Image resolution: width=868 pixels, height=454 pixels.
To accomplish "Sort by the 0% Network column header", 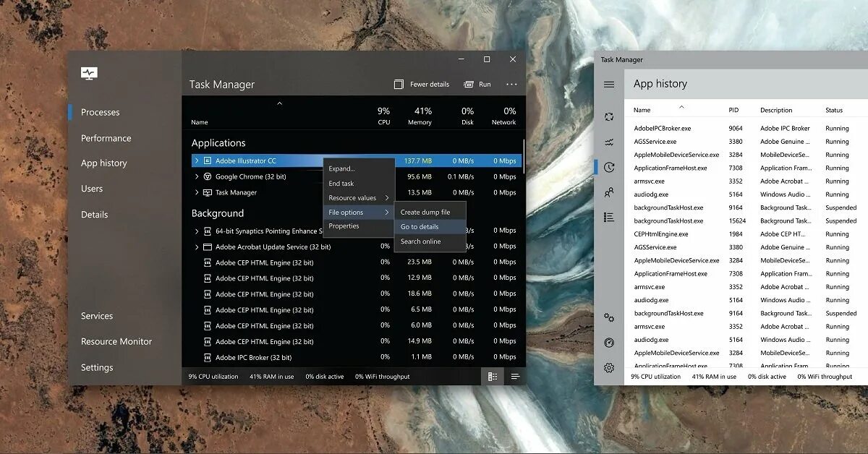I will (x=504, y=116).
